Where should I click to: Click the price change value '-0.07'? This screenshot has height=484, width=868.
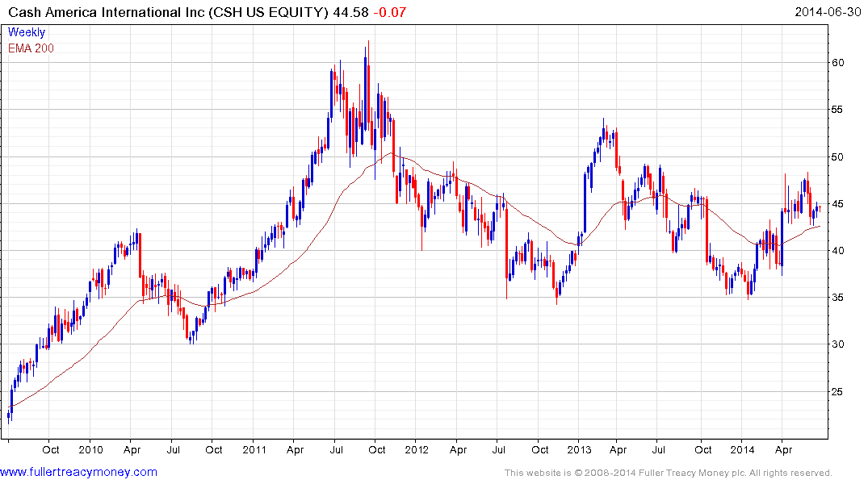(390, 11)
